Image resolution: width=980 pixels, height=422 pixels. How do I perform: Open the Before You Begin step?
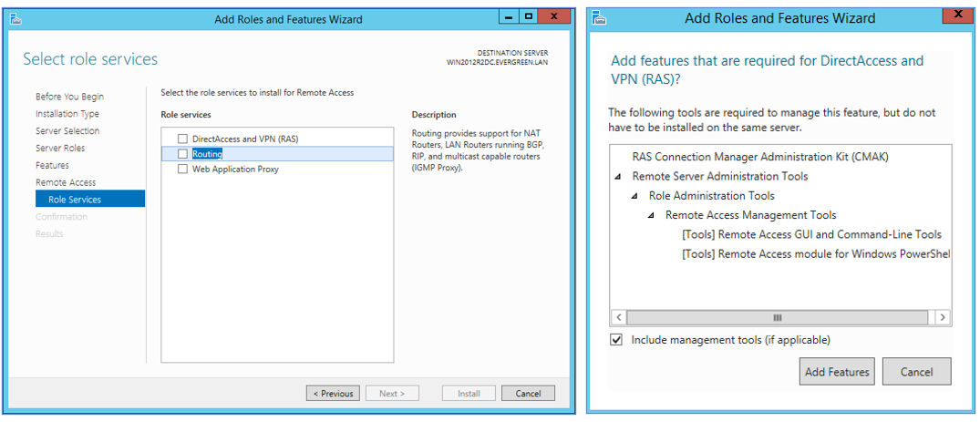69,97
